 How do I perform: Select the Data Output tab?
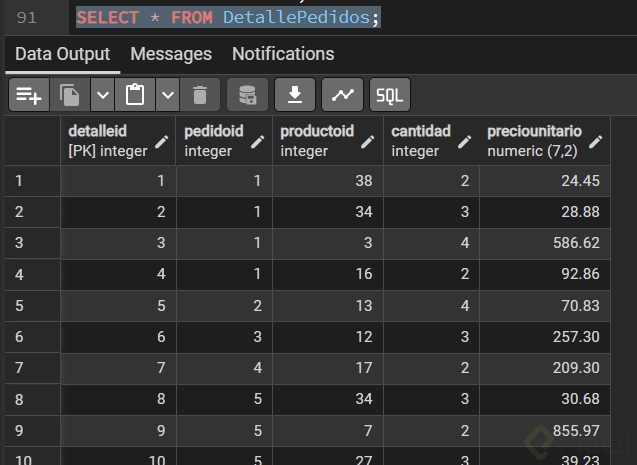coord(62,54)
